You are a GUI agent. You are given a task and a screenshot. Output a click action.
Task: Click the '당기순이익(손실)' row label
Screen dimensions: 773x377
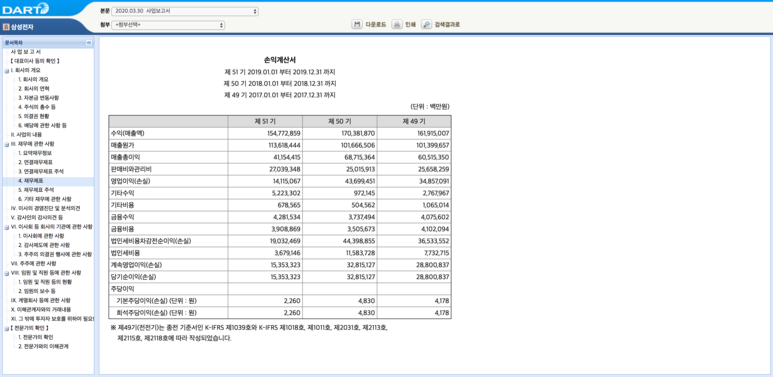pyautogui.click(x=134, y=277)
